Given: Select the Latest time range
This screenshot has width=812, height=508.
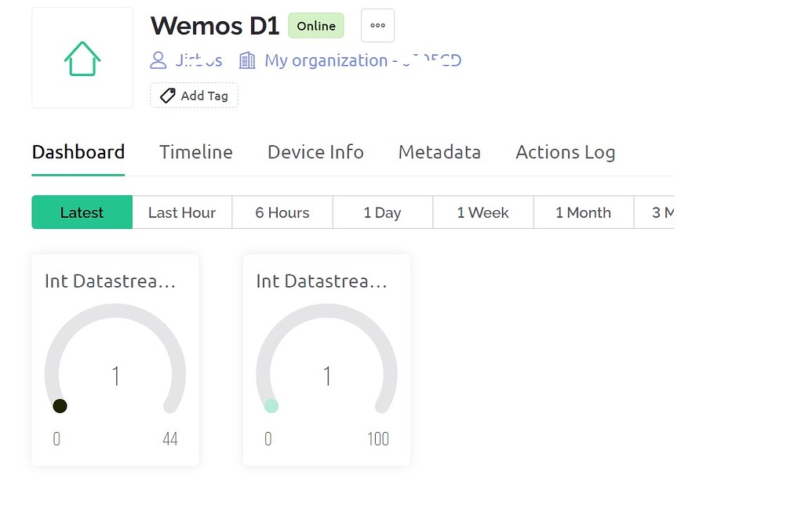Looking at the screenshot, I should (x=82, y=212).
